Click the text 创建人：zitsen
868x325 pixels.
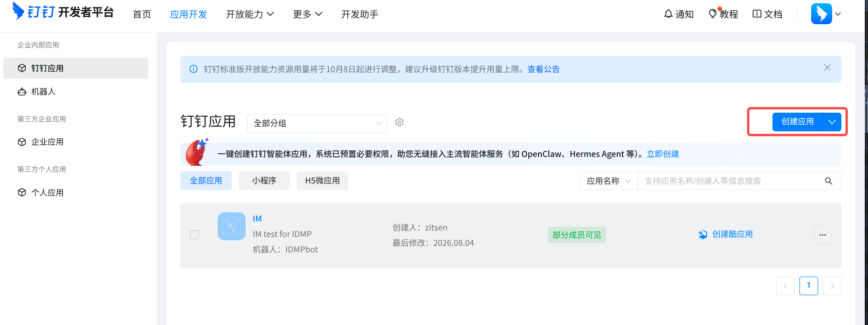pyautogui.click(x=420, y=228)
